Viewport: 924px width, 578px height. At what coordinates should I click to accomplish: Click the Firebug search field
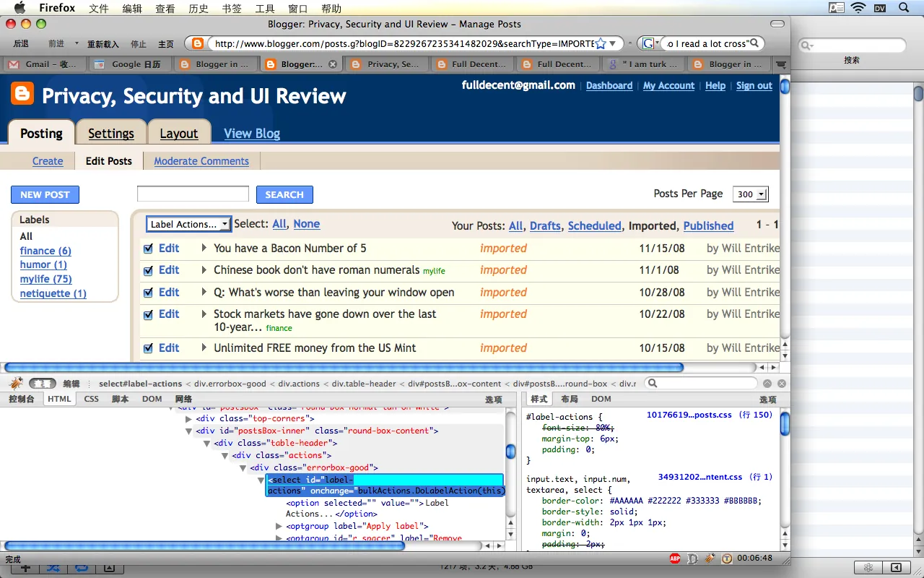[x=701, y=384]
